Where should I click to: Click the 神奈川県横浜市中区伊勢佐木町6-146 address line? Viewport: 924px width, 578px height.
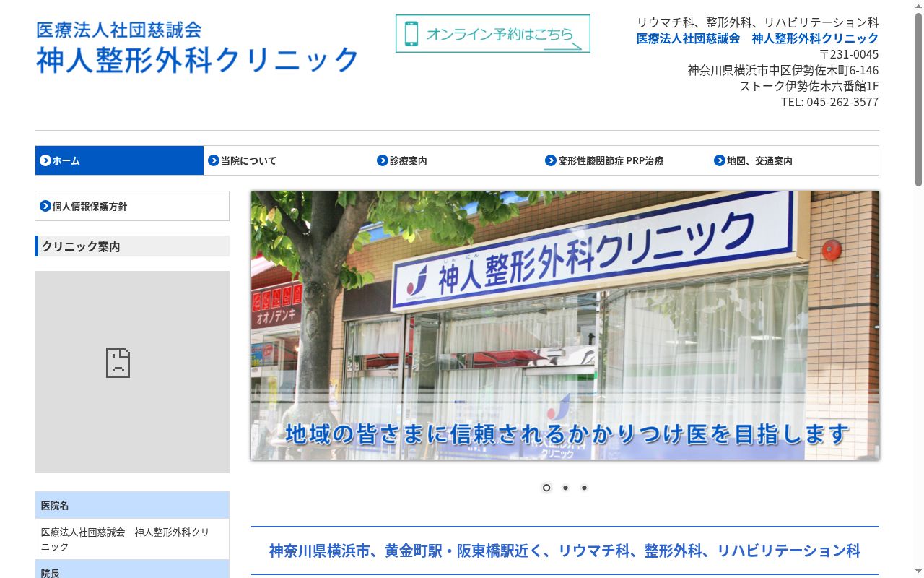click(x=783, y=70)
